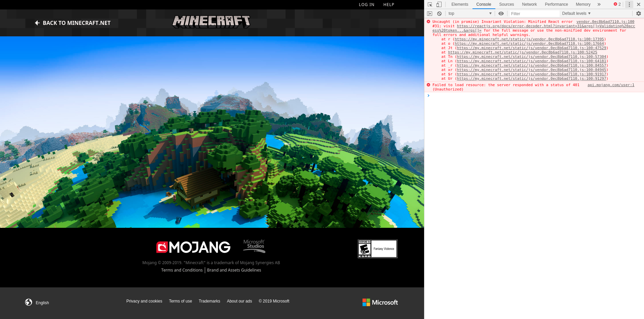Image resolution: width=644 pixels, height=319 pixels.
Task: Click the Microsoft Studios logo
Action: coord(254,246)
